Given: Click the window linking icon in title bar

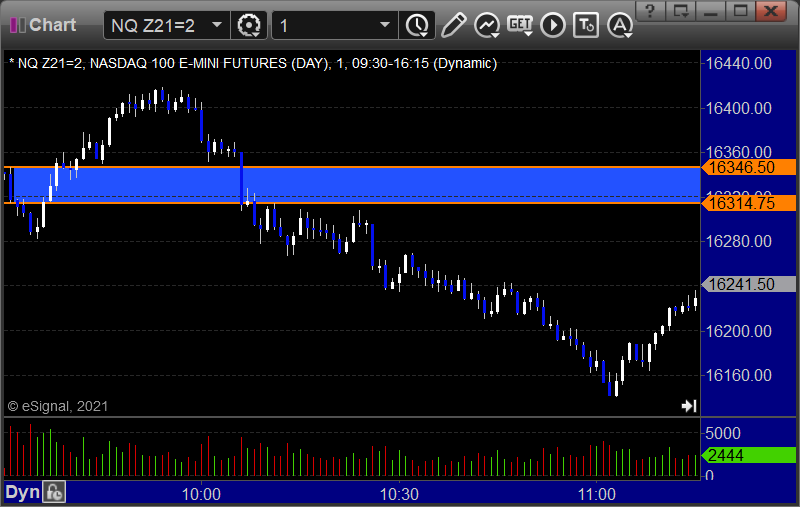Looking at the screenshot, I should click(681, 11).
